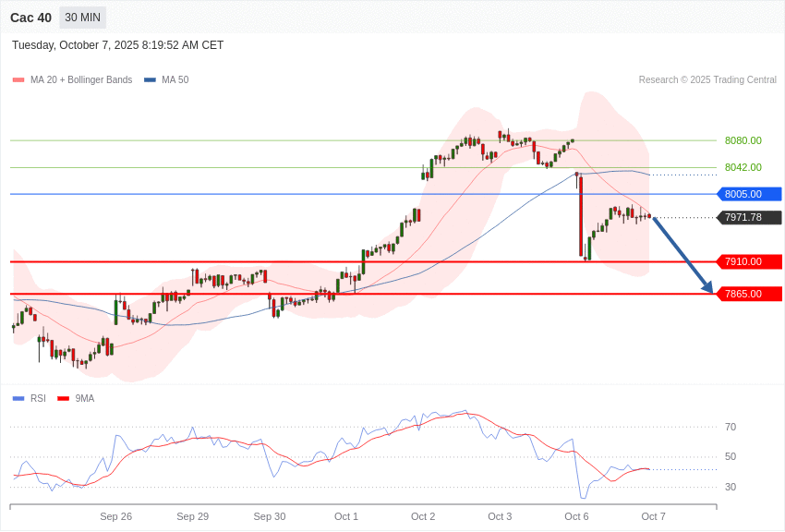Click the blue 8005.00 price tag
The height and width of the screenshot is (532, 785).
[x=749, y=194]
